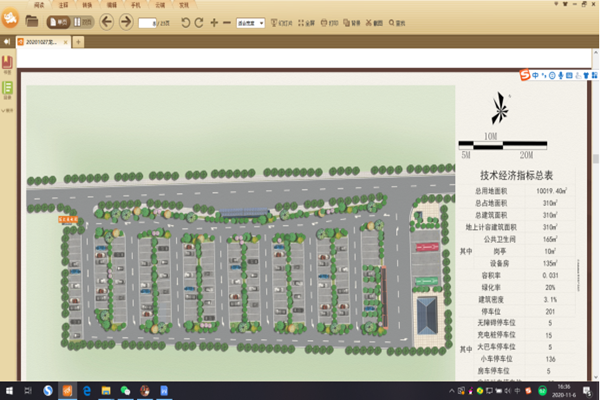
Task: Add a new tab with plus button
Action: click(x=78, y=42)
